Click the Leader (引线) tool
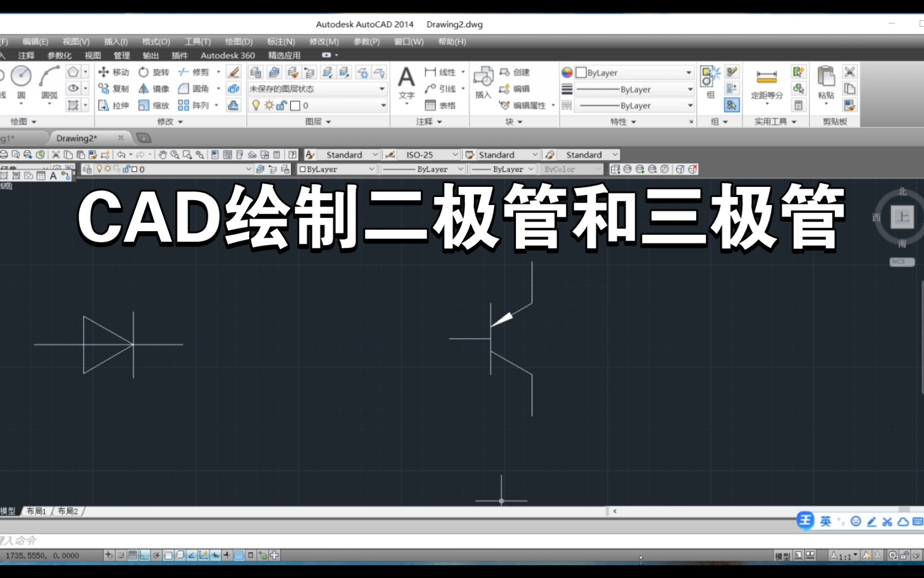 pyautogui.click(x=440, y=89)
